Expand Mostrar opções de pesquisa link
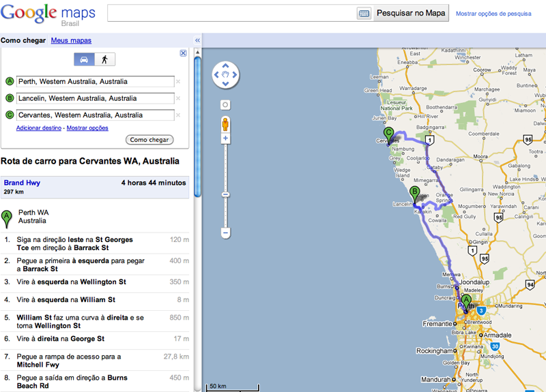The height and width of the screenshot is (392, 546). coord(493,13)
